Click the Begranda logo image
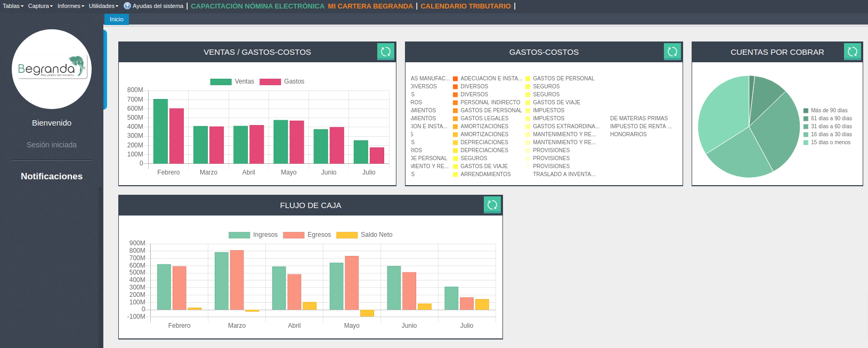 click(x=52, y=69)
